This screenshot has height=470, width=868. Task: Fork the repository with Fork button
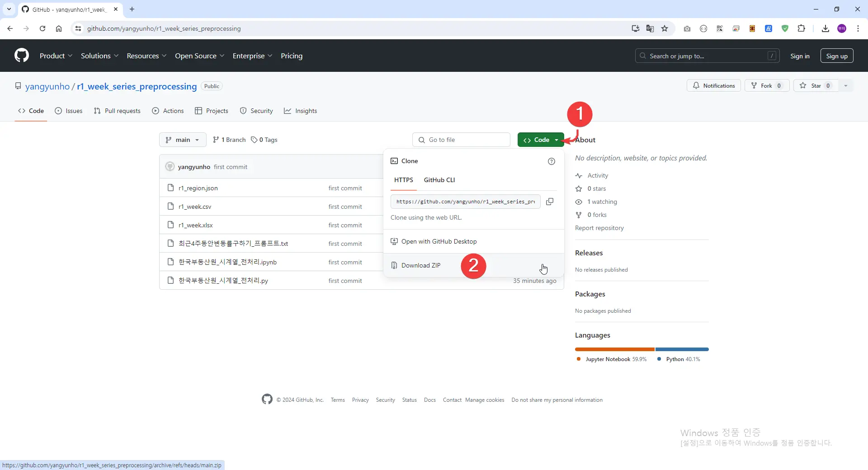(767, 85)
